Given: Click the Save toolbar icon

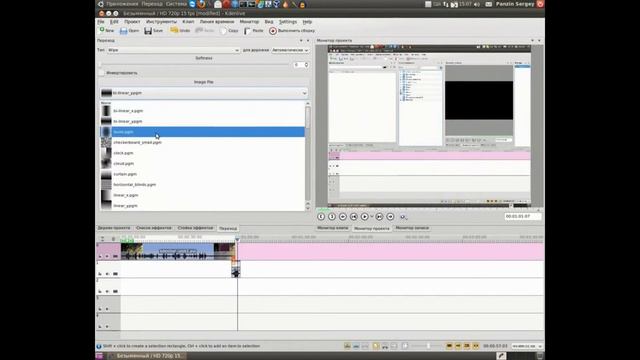Looking at the screenshot, I should (148, 31).
